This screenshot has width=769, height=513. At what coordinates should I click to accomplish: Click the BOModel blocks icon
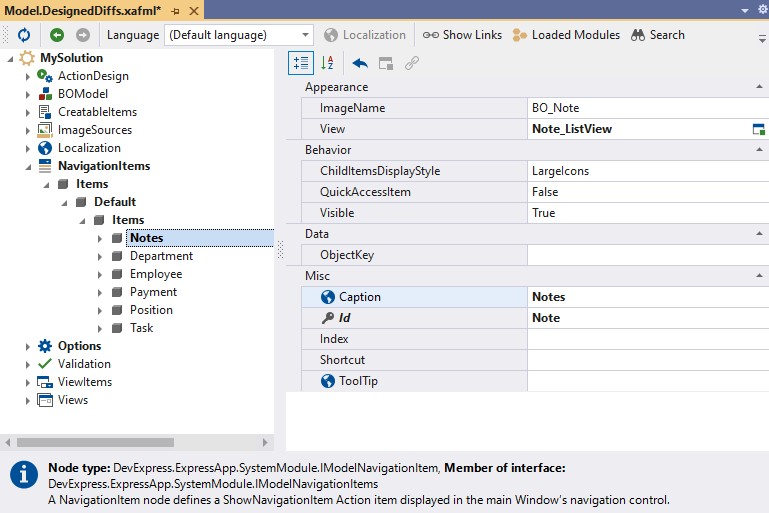click(x=45, y=94)
